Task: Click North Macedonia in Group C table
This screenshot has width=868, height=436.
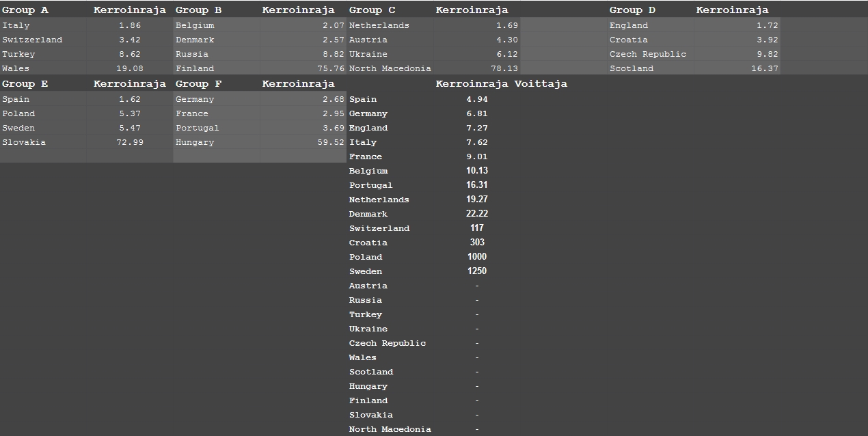Action: pyautogui.click(x=390, y=68)
